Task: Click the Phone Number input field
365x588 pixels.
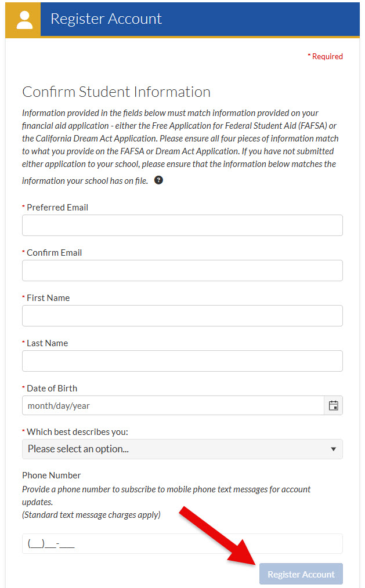Action: tap(182, 543)
